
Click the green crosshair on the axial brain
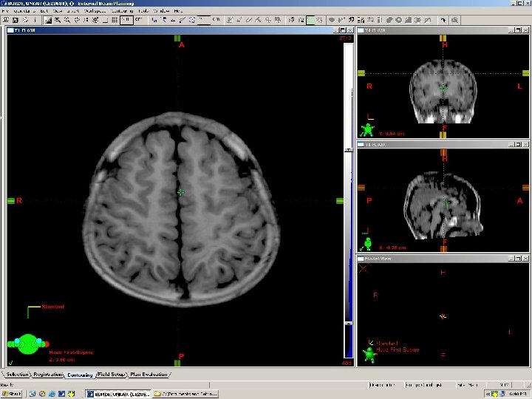[181, 192]
